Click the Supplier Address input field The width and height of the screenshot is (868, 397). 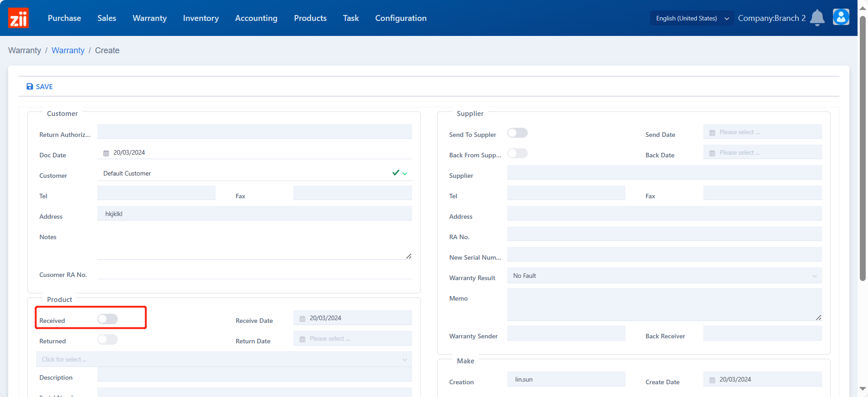[x=664, y=213]
